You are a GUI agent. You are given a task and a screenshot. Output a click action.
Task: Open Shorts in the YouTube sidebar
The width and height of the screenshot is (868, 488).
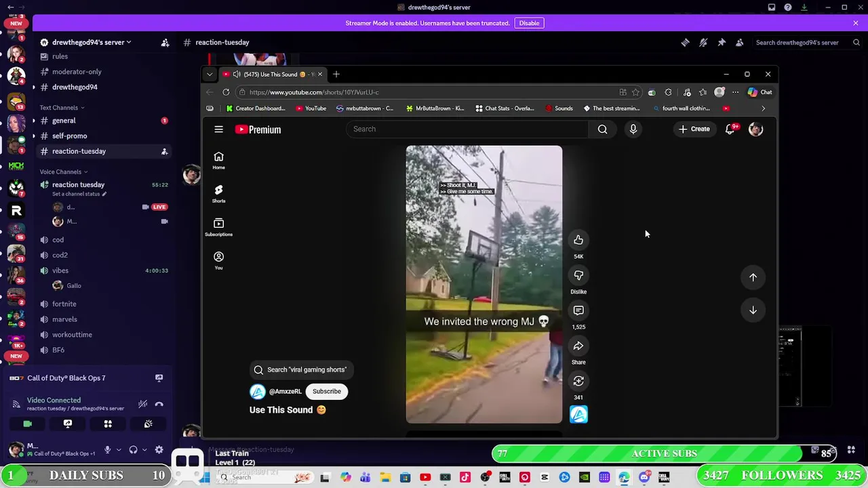click(x=218, y=194)
